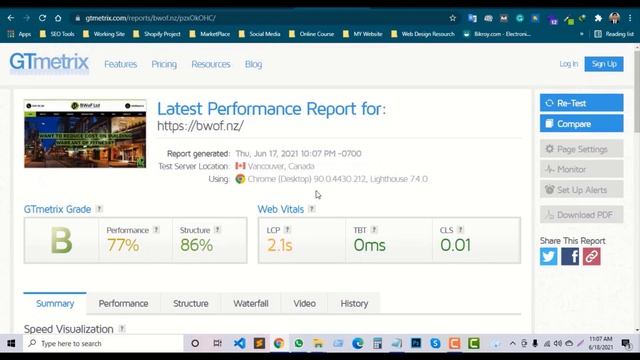Viewport: 640px width, 360px height.
Task: Show hidden system tray icons
Action: point(512,344)
